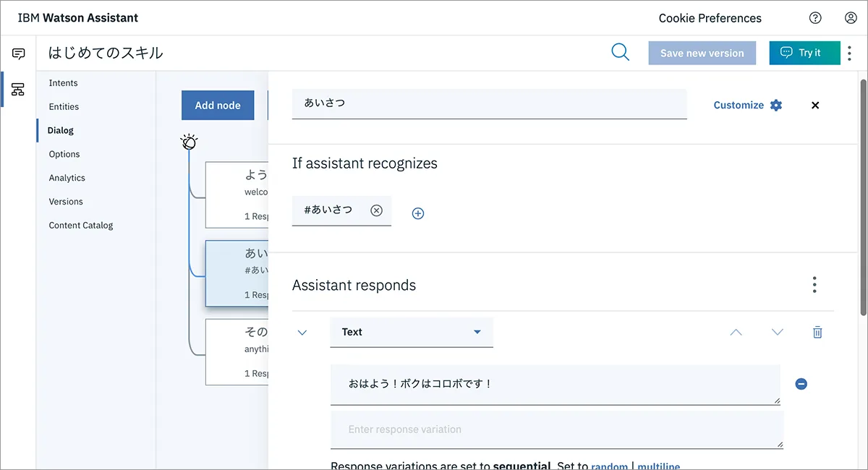Image resolution: width=868 pixels, height=470 pixels.
Task: Remove the #あいさつ condition with circled X
Action: tap(376, 210)
